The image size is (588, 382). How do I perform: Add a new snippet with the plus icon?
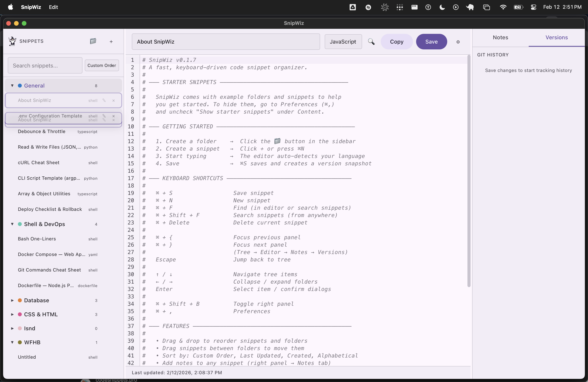pyautogui.click(x=111, y=41)
